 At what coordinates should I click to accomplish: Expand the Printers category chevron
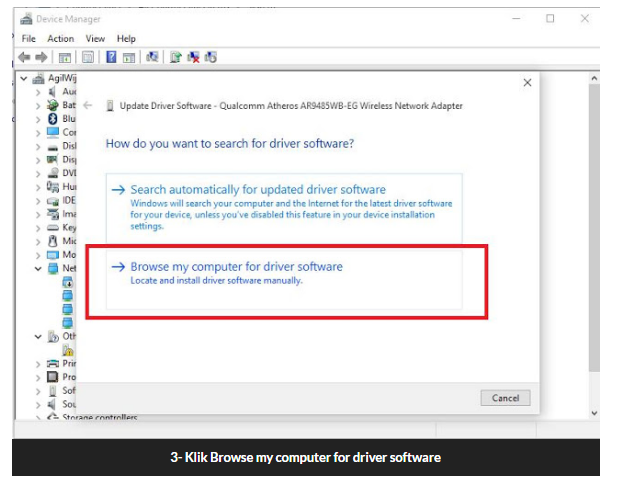tap(38, 364)
